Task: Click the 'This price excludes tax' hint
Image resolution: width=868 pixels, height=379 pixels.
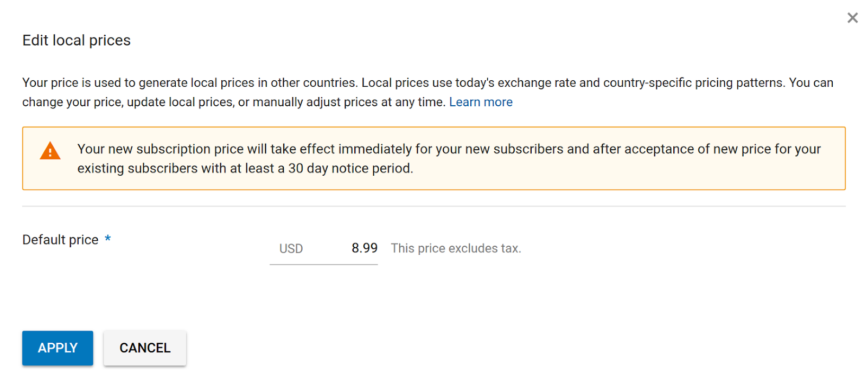Action: click(x=456, y=248)
